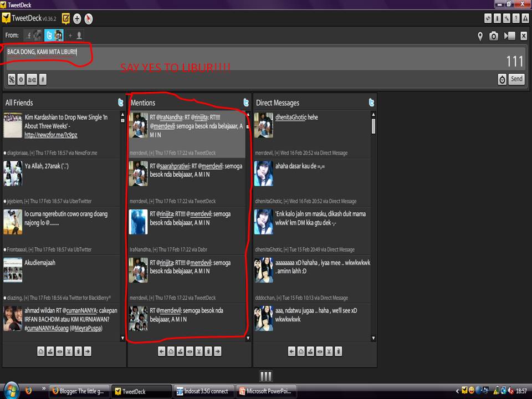Screen dimensions: 532x399
Task: Click Twitter bird icon on Direct Messages column
Action: tap(371, 103)
